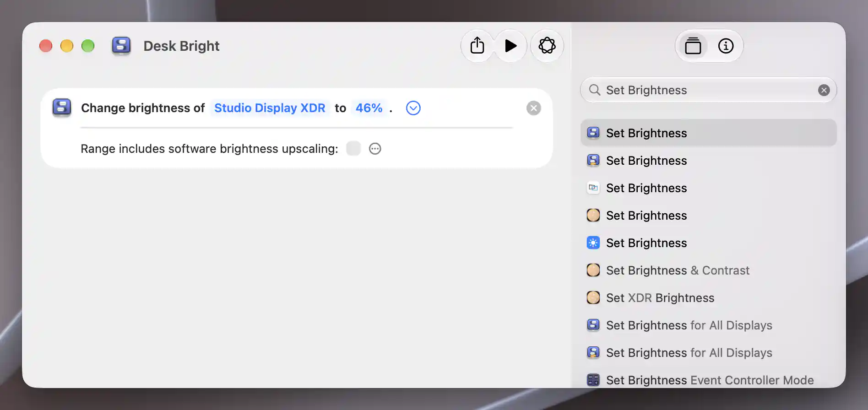Remove the Change brightness action
The image size is (868, 410).
click(533, 108)
